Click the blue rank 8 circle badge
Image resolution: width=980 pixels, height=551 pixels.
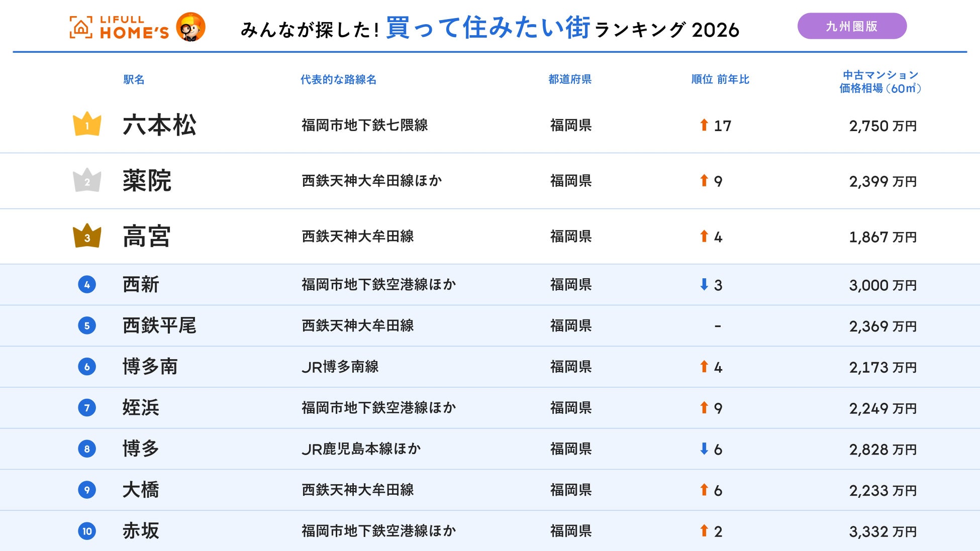click(87, 449)
